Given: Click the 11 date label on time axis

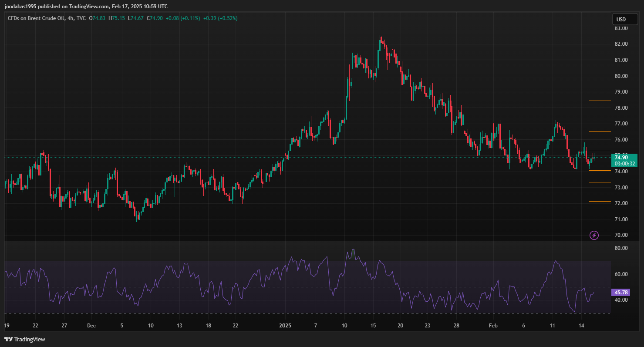Looking at the screenshot, I should 552,325.
